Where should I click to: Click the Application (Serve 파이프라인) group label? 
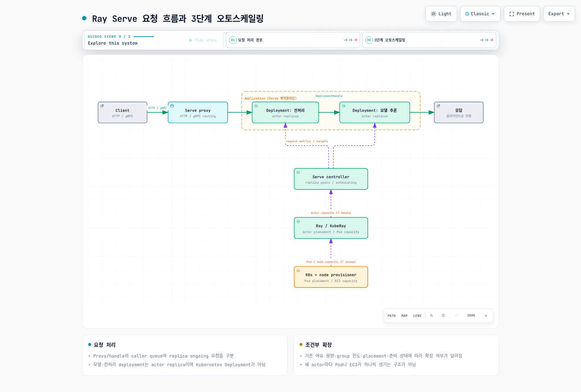[271, 98]
